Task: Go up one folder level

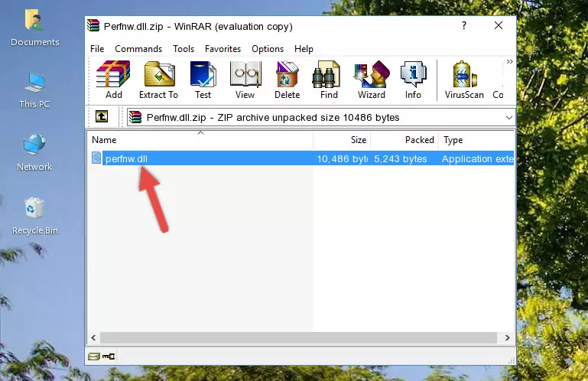Action: pos(102,117)
